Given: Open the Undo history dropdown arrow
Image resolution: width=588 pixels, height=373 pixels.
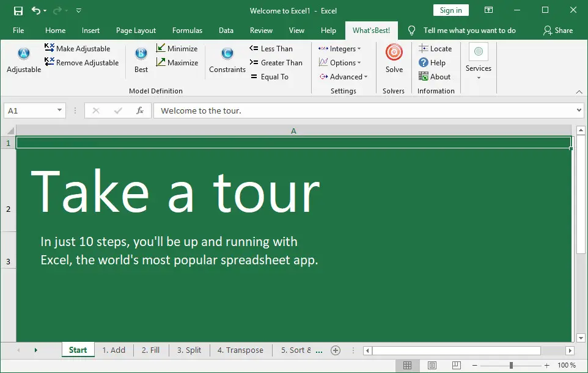Looking at the screenshot, I should click(45, 11).
